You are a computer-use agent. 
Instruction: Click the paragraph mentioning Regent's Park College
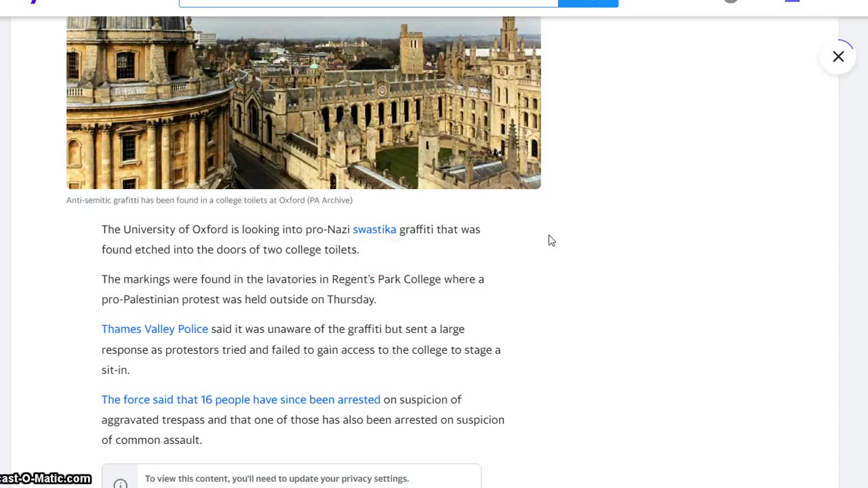[x=293, y=289]
